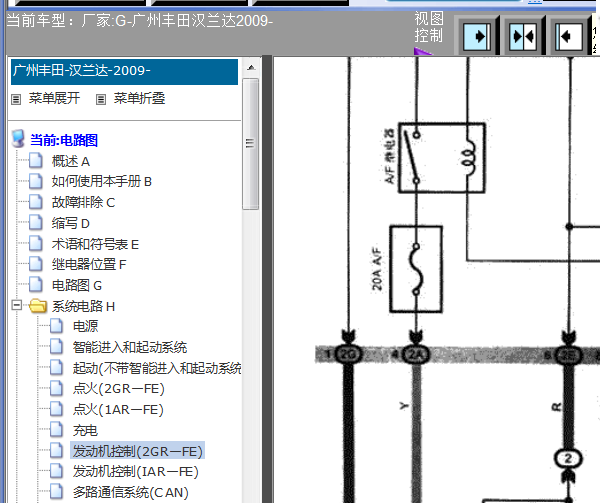Image resolution: width=600 pixels, height=503 pixels.
Task: Click the 20A A/F fuse symbol in the diagram
Action: (x=416, y=269)
